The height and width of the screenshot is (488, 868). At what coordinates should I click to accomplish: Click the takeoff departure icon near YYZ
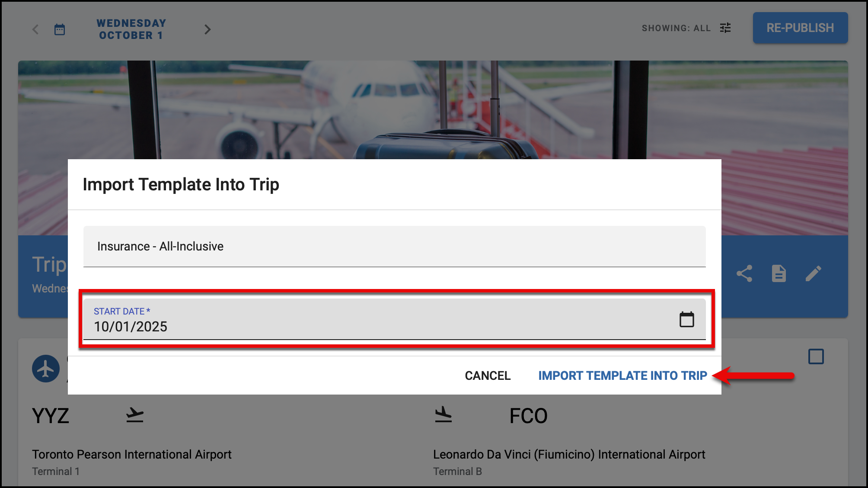point(135,415)
